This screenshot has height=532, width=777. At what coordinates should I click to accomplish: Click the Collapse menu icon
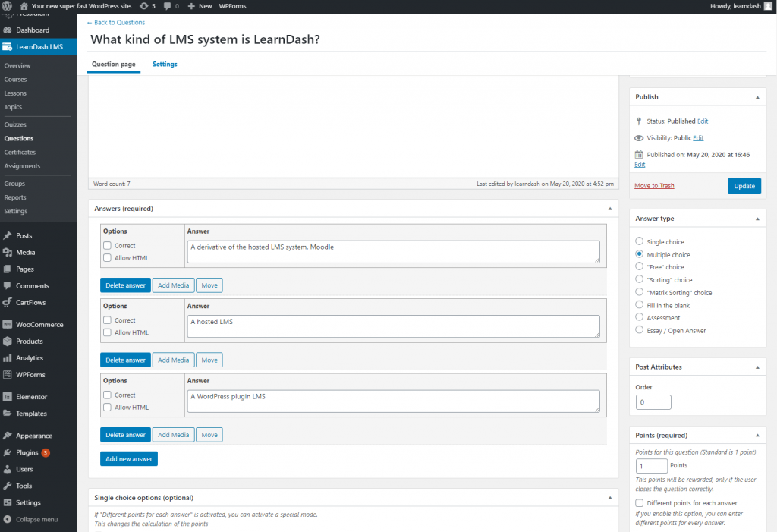click(8, 519)
